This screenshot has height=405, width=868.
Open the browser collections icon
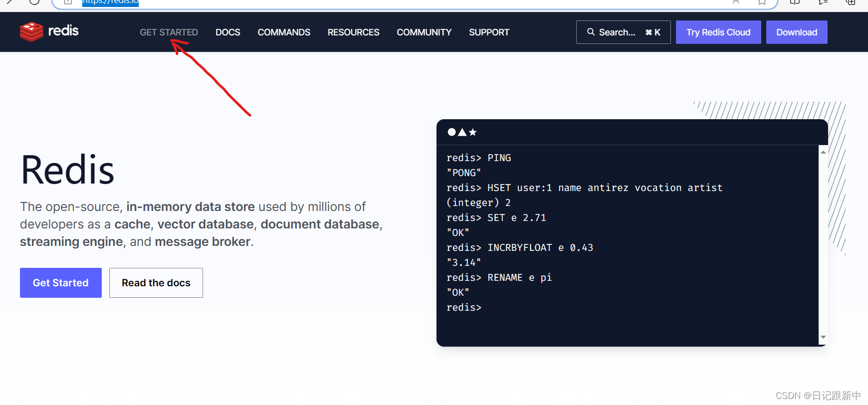[851, 2]
